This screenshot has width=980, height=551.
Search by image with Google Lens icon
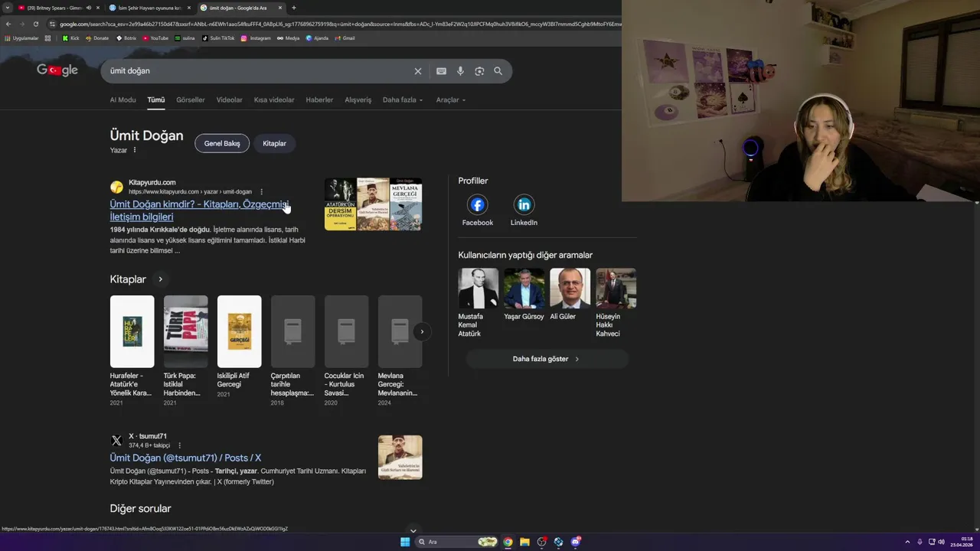pos(479,71)
